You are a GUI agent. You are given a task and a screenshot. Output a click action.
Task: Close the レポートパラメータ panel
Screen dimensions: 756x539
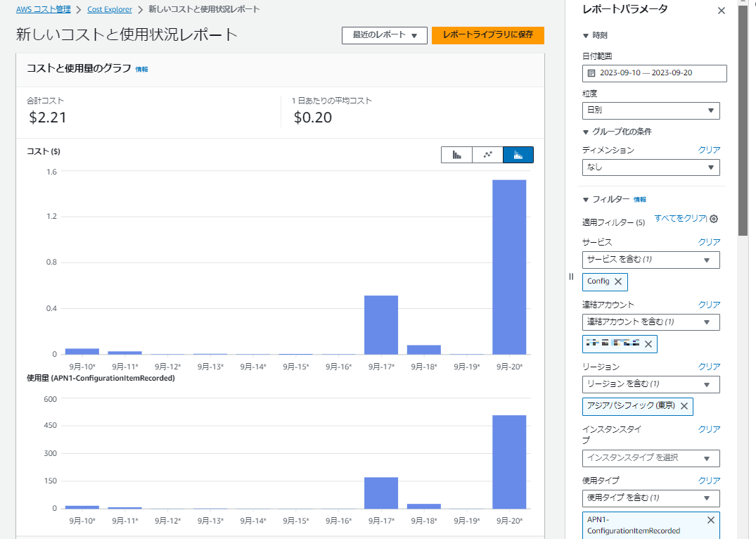click(722, 11)
